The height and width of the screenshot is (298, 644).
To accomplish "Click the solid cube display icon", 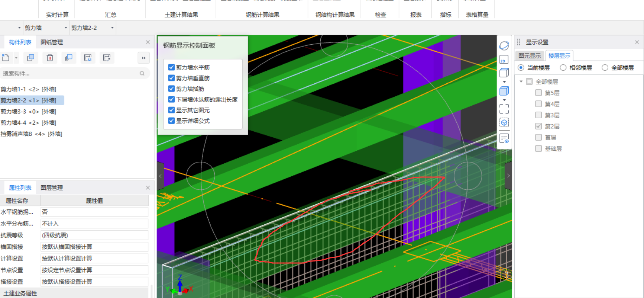I will (x=504, y=91).
